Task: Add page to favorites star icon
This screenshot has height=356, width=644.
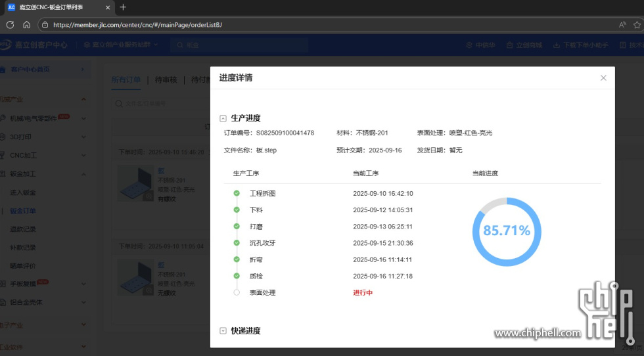Action: 637,25
